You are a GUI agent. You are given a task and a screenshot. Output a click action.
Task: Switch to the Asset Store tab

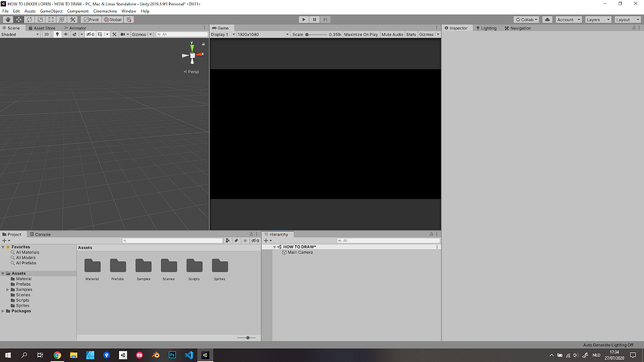41,28
